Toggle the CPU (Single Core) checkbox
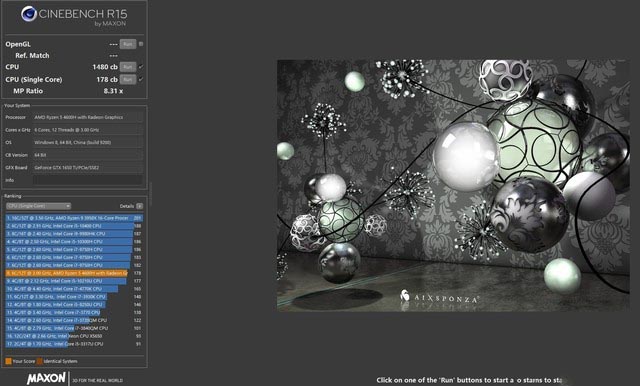Image resolution: width=640 pixels, height=386 pixels. (x=141, y=80)
